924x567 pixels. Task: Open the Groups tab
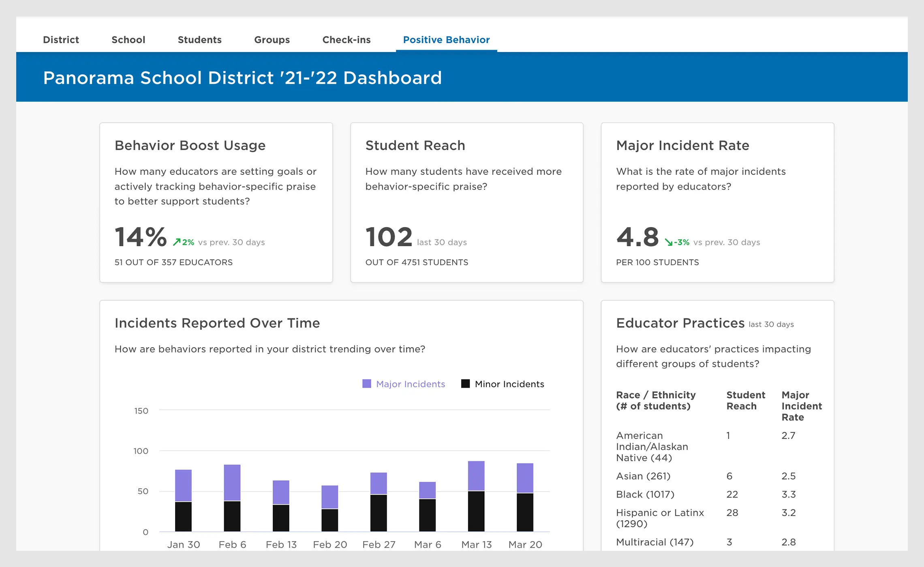coord(272,40)
